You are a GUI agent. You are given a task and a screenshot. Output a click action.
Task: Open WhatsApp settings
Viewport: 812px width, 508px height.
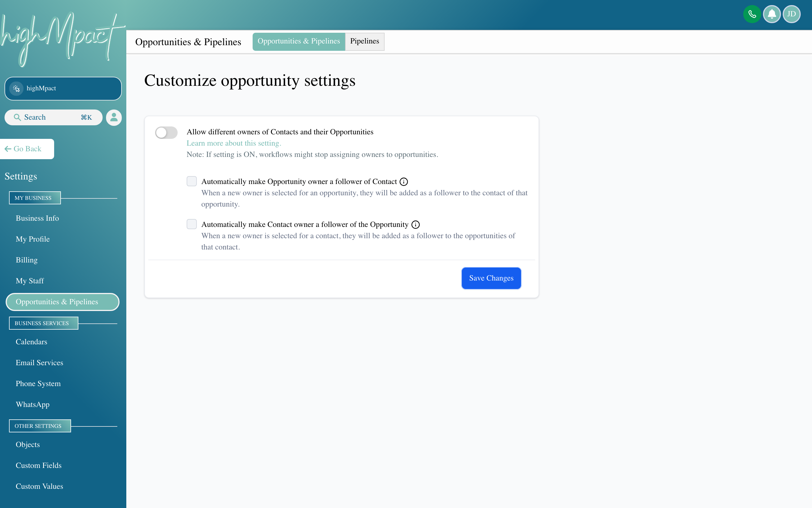point(32,404)
